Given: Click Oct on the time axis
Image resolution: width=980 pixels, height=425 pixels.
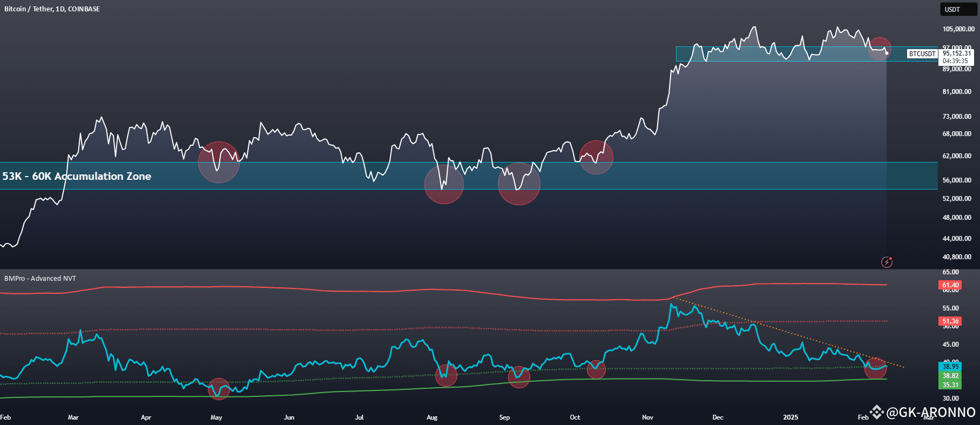Looking at the screenshot, I should click(575, 417).
